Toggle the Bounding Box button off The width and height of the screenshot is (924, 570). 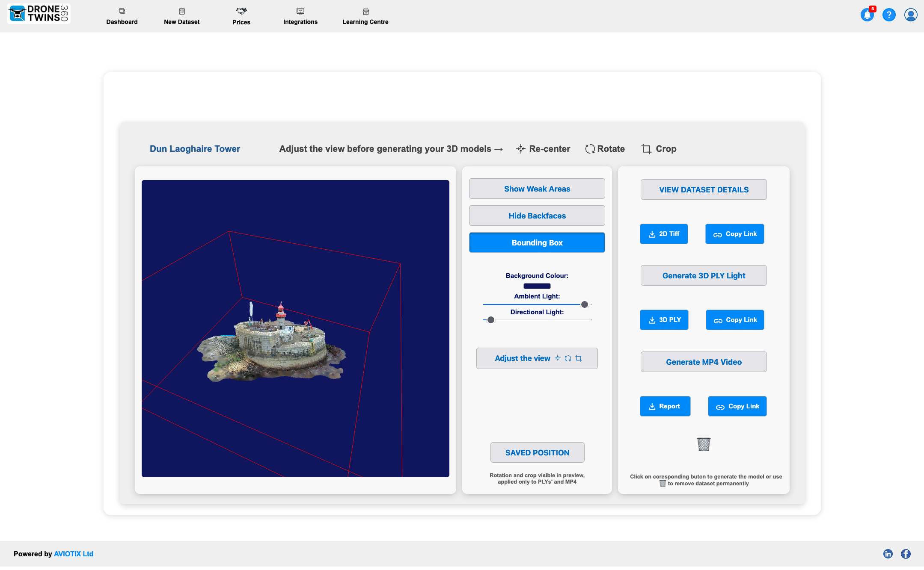click(x=537, y=242)
